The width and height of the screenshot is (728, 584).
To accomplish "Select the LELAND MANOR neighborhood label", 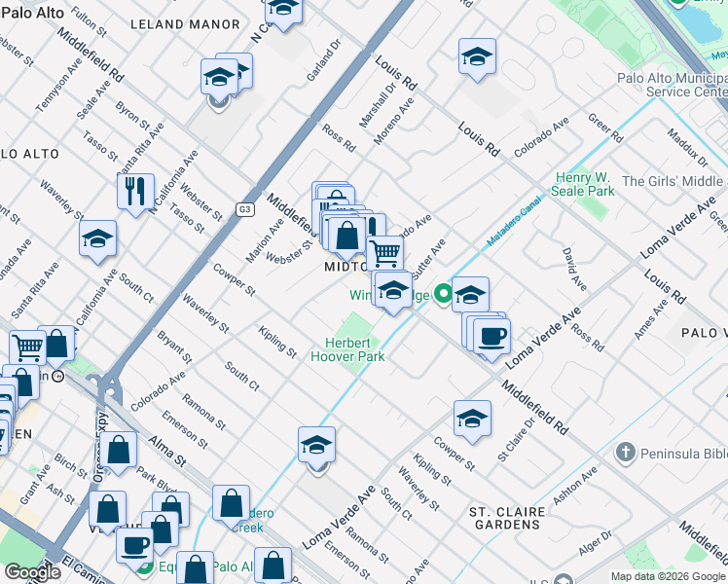I will tap(185, 24).
